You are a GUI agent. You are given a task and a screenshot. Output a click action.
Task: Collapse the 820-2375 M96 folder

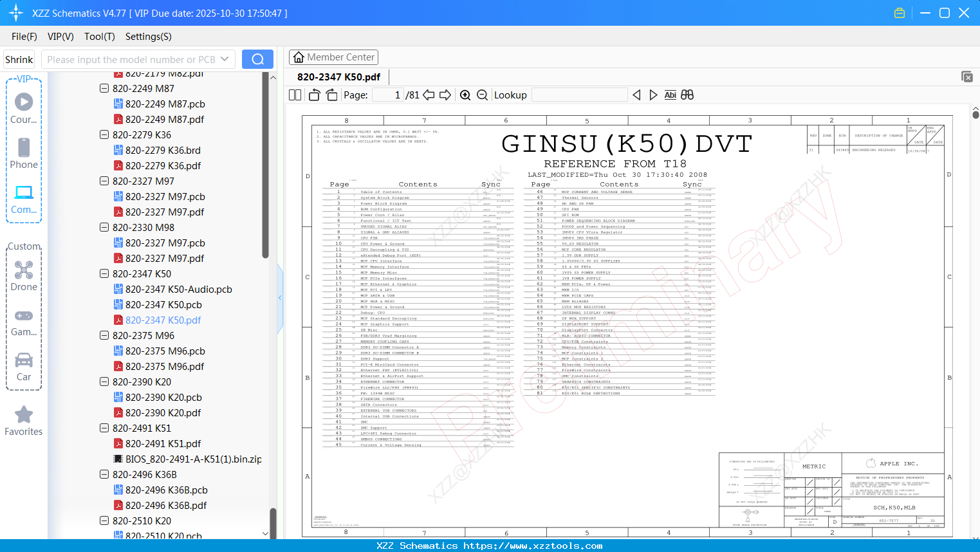[104, 335]
